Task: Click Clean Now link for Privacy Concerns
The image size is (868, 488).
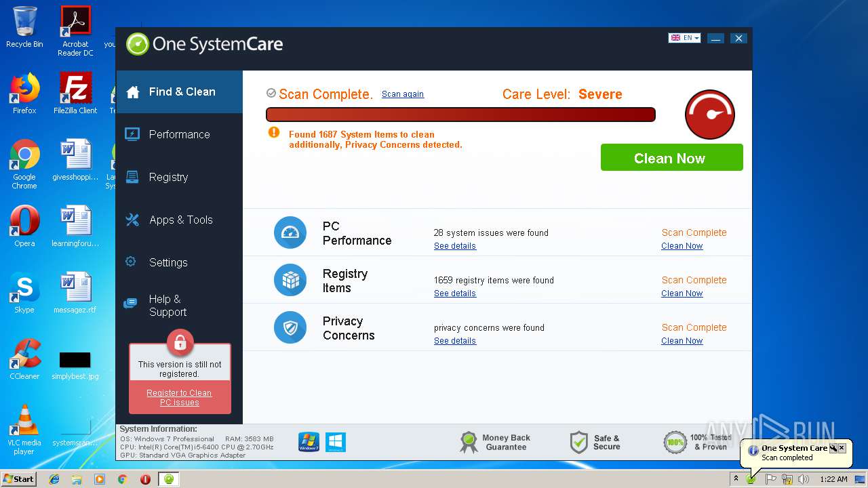Action: pyautogui.click(x=682, y=341)
